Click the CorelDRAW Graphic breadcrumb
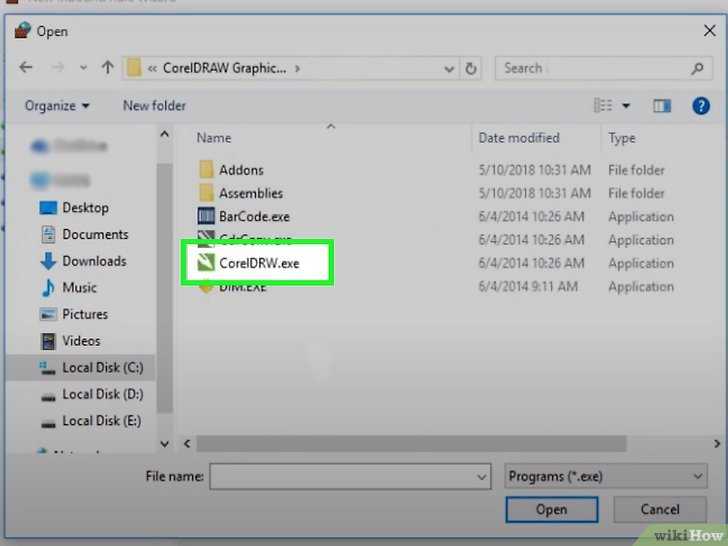 225,68
